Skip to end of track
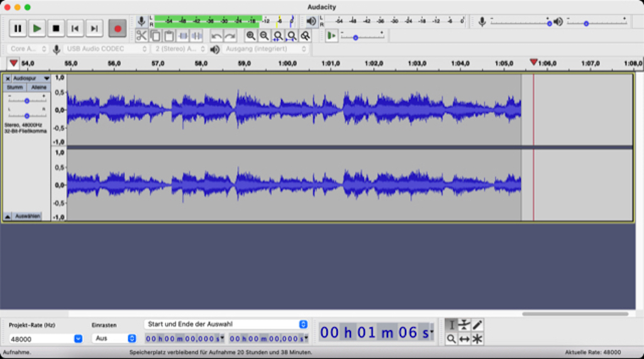Screen dimensions: 644x359 click(94, 28)
